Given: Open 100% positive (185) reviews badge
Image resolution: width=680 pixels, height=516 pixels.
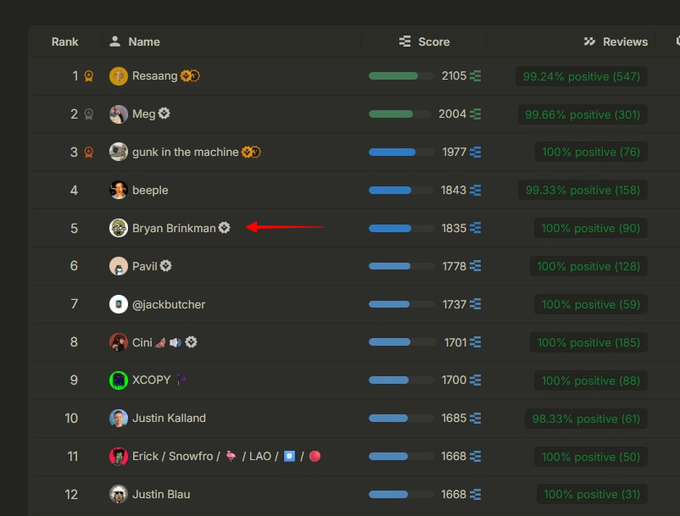Looking at the screenshot, I should tap(588, 343).
